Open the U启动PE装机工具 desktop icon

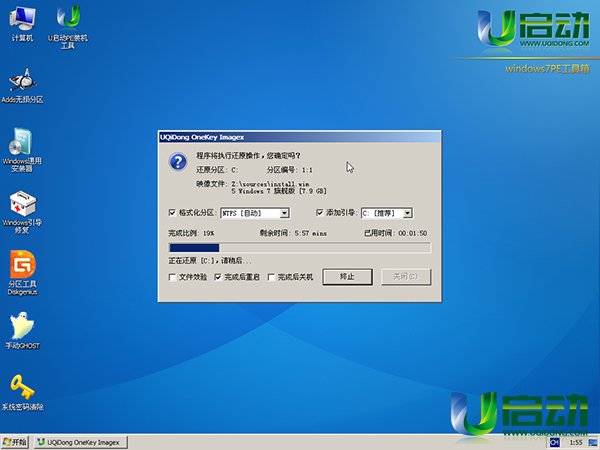pyautogui.click(x=68, y=27)
